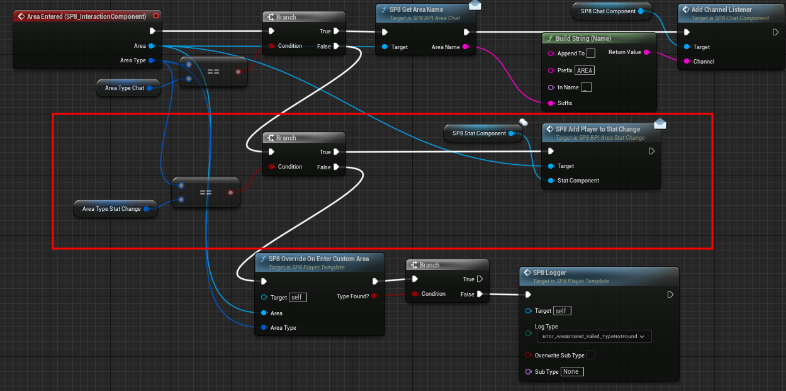The width and height of the screenshot is (786, 391).
Task: Click the Area Name output pin
Action: click(x=465, y=47)
